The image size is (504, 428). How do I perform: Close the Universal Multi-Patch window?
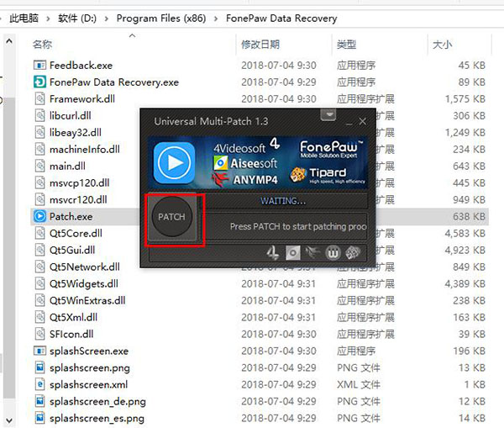click(x=362, y=122)
